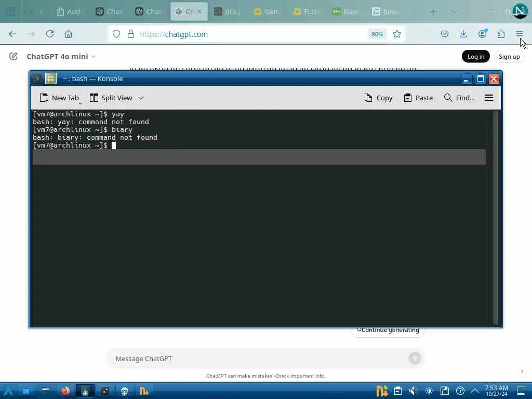
Task: Click the Konsole terminal scrollbar
Action: tap(495, 217)
